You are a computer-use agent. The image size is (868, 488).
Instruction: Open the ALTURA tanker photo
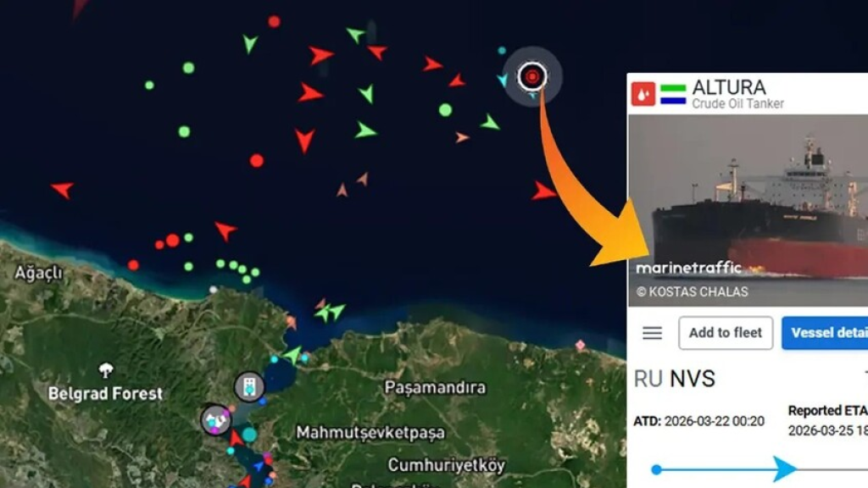(x=748, y=210)
